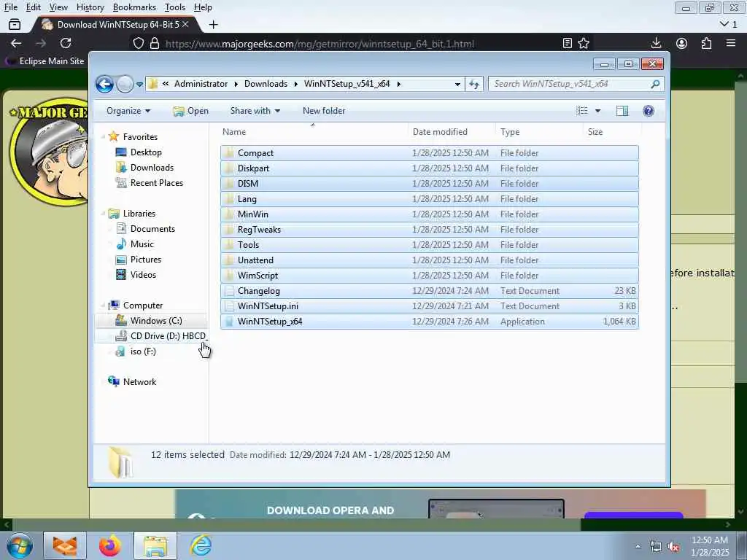The image size is (747, 560).
Task: Select the Lang folder icon
Action: (x=230, y=198)
